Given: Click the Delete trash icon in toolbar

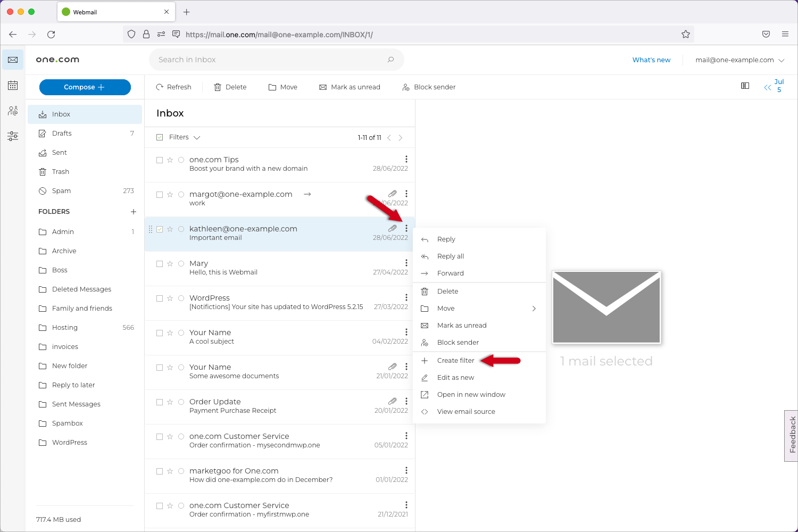Looking at the screenshot, I should tap(218, 87).
